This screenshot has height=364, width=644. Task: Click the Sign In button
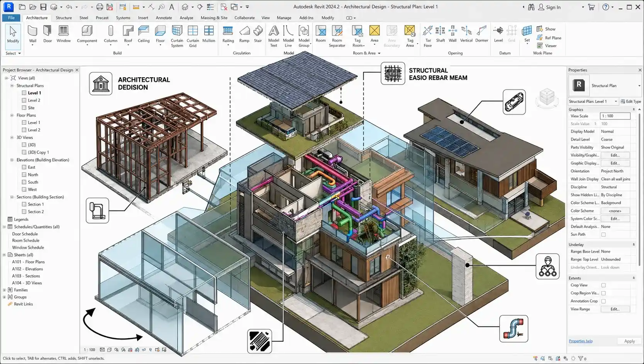[x=549, y=7]
